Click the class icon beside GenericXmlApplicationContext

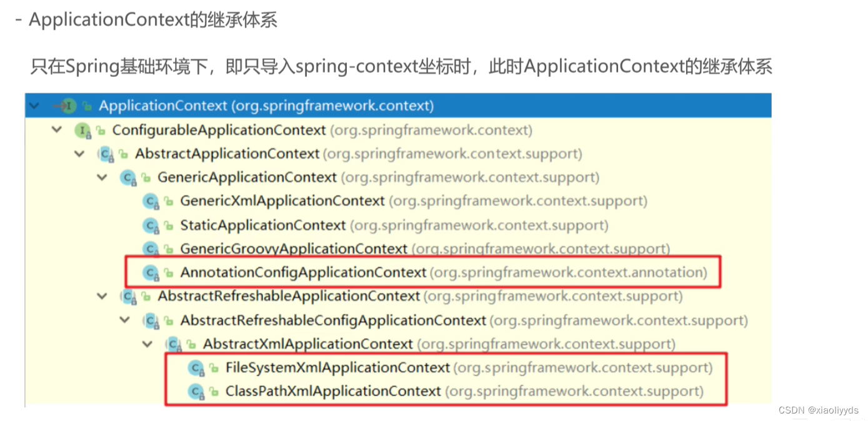pos(151,201)
